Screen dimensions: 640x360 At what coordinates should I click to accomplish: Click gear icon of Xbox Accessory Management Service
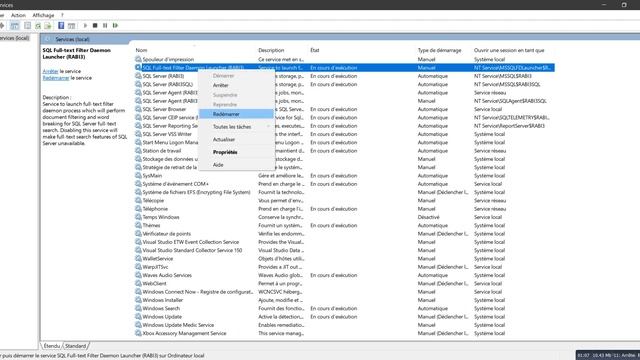(138, 333)
